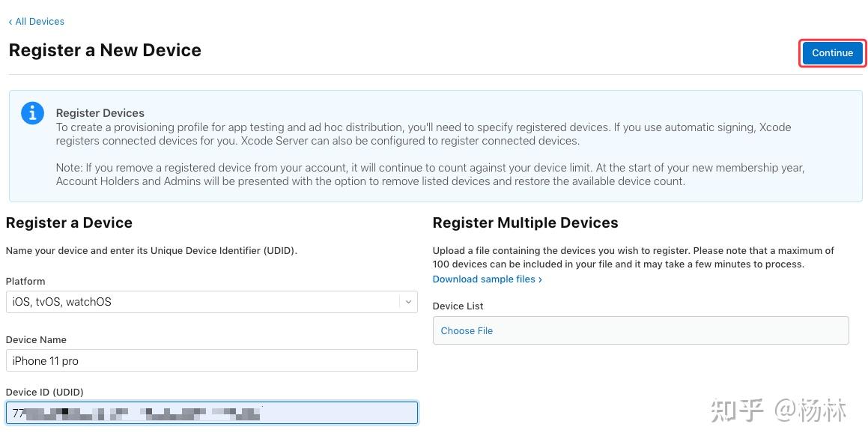Click the Device ID (UDID) label
Image resolution: width=868 pixels, height=445 pixels.
pyautogui.click(x=45, y=392)
